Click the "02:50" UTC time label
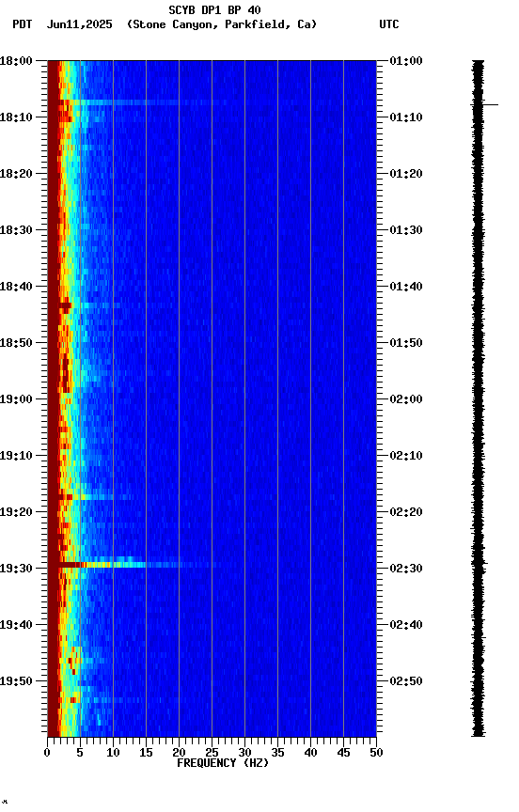Image resolution: width=519 pixels, height=812 pixels. point(406,681)
